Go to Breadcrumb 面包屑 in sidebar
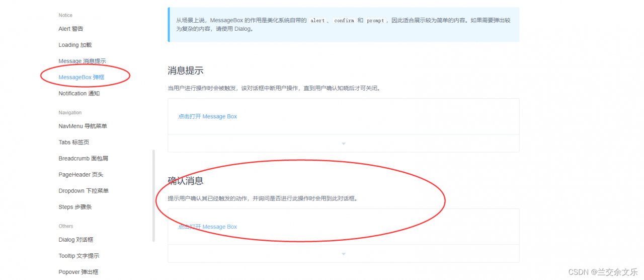Screen dimensions: 644x280 pyautogui.click(x=83, y=158)
